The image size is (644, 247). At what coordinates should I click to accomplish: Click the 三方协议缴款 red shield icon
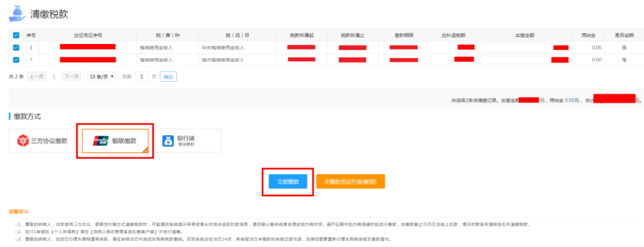pyautogui.click(x=23, y=141)
